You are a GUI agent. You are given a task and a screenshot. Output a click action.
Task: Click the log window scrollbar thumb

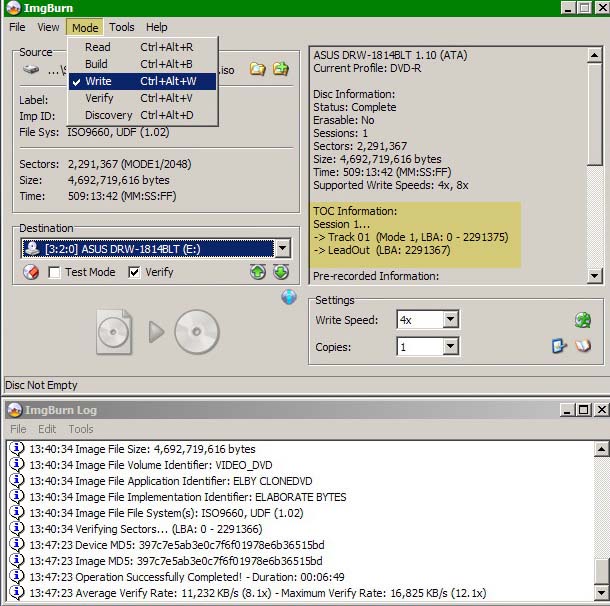pos(601,571)
